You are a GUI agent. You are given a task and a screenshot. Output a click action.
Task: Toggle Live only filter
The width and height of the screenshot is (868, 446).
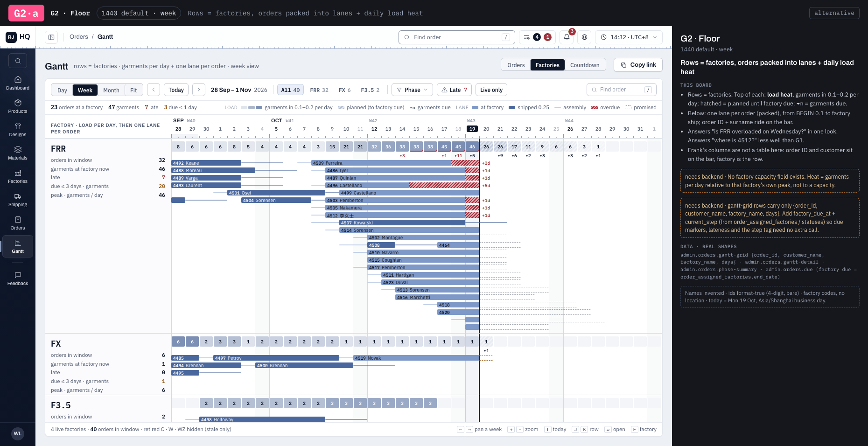[x=491, y=90]
